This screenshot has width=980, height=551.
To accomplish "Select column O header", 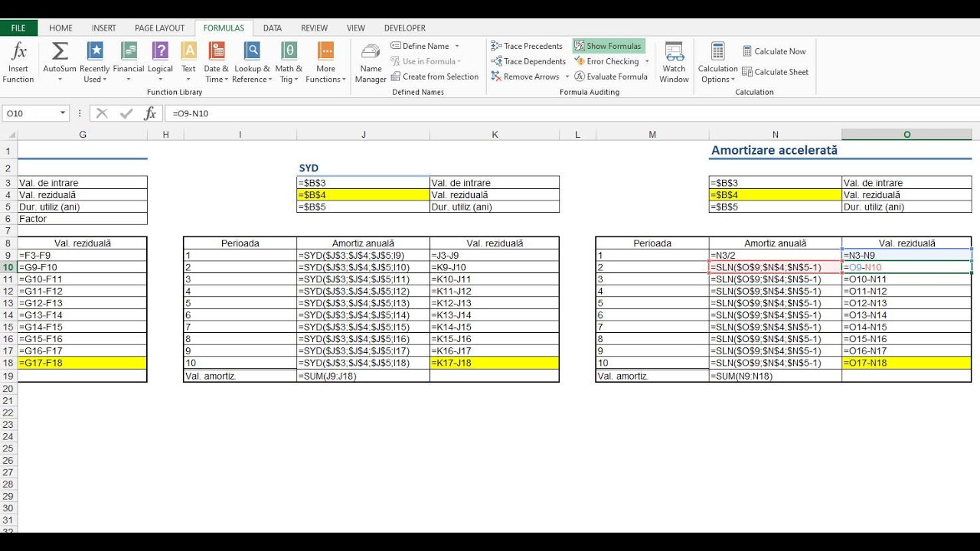I will (907, 135).
